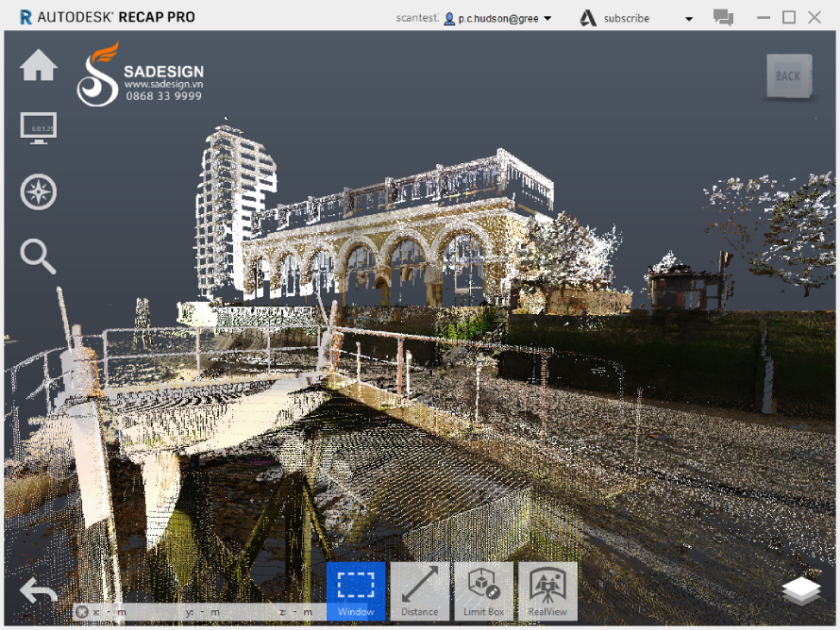This screenshot has width=840, height=630.
Task: Select the Window selection tool
Action: coord(356,591)
